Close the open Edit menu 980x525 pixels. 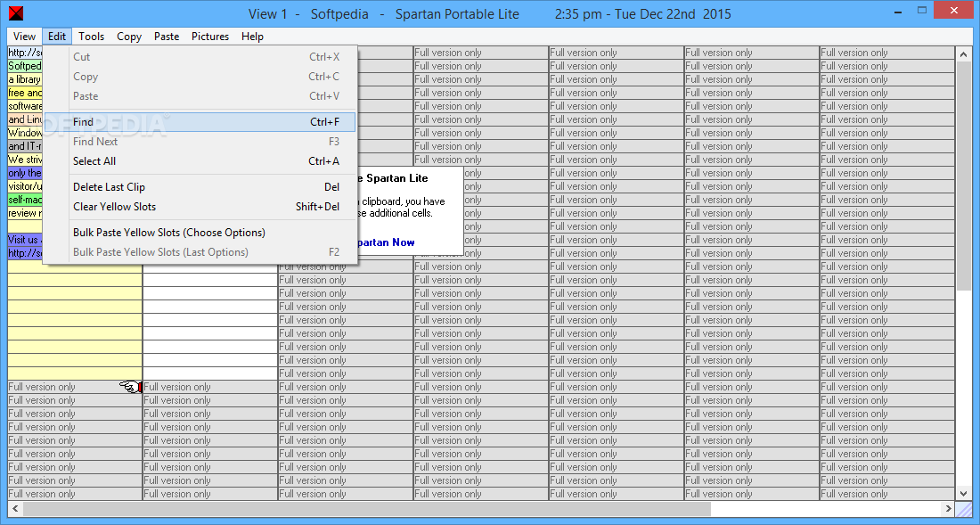[x=57, y=37]
